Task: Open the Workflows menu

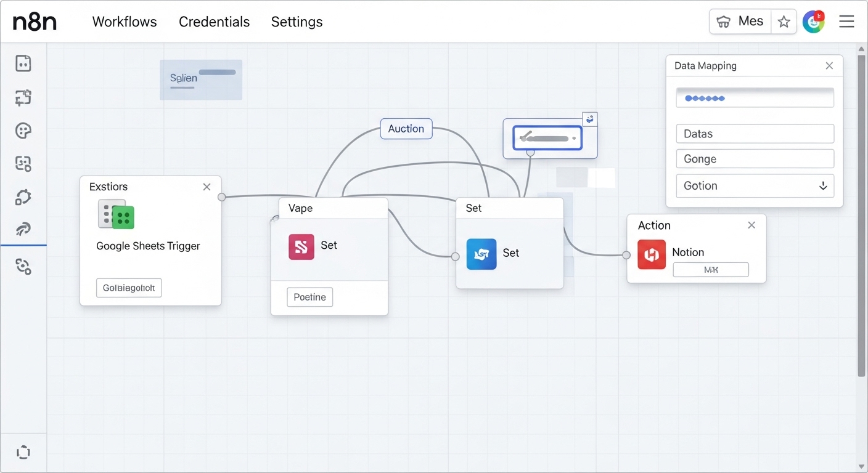Action: tap(125, 22)
